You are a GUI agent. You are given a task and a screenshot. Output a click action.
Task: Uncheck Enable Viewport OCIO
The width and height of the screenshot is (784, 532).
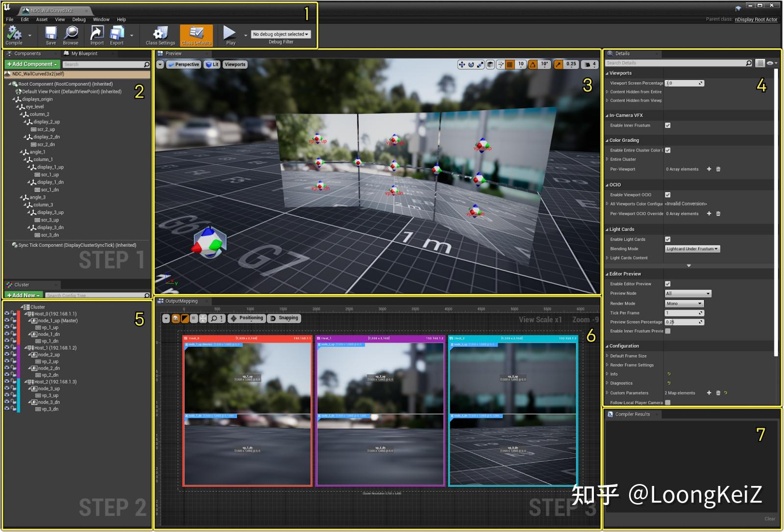click(667, 194)
